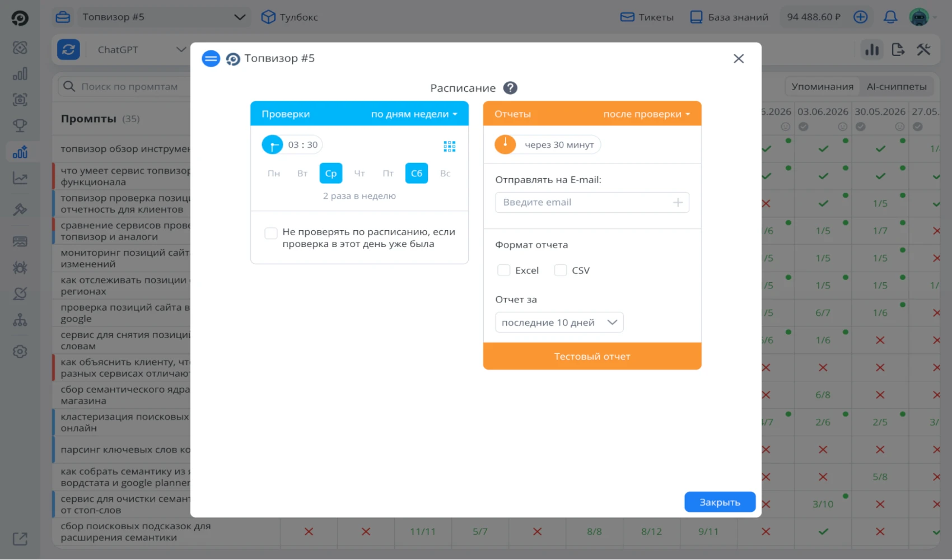Click the Введите email input field
This screenshot has height=560, width=952.
coord(592,203)
